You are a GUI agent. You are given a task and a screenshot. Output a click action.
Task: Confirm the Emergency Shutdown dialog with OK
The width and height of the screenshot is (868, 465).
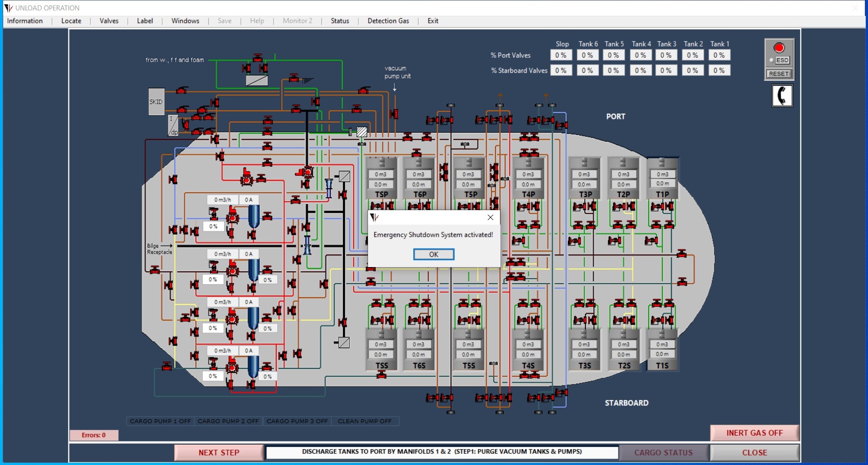434,254
